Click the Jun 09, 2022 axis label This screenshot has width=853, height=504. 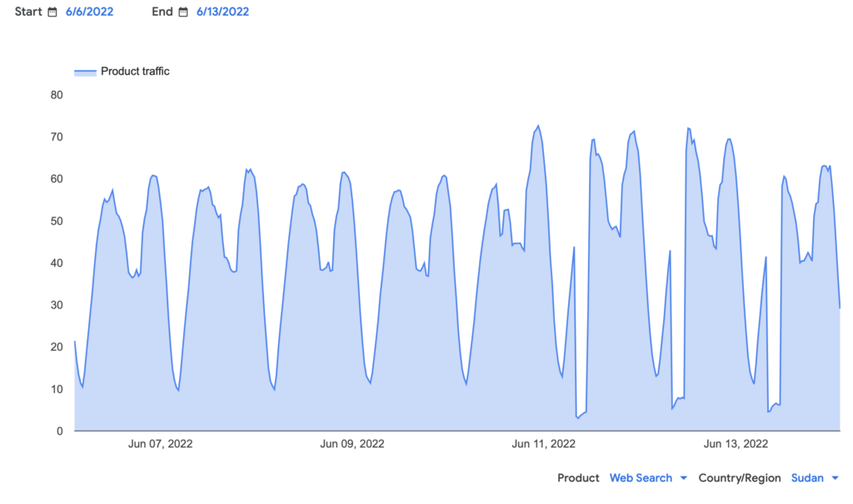point(352,443)
